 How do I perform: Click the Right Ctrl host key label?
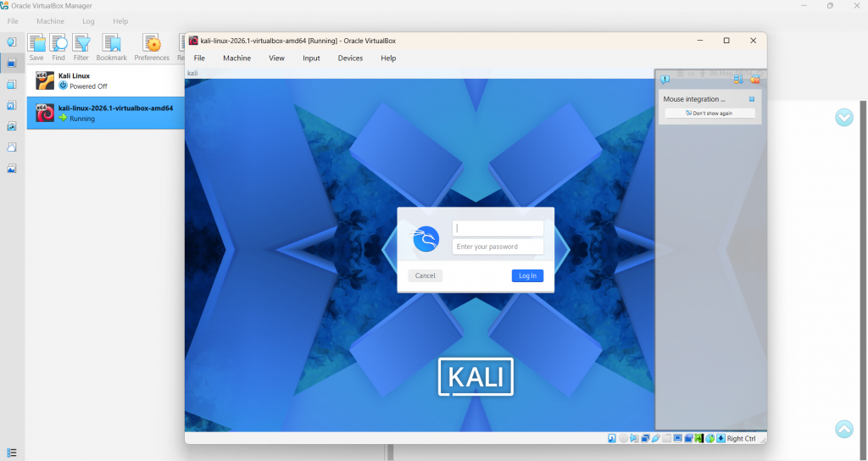[741, 438]
